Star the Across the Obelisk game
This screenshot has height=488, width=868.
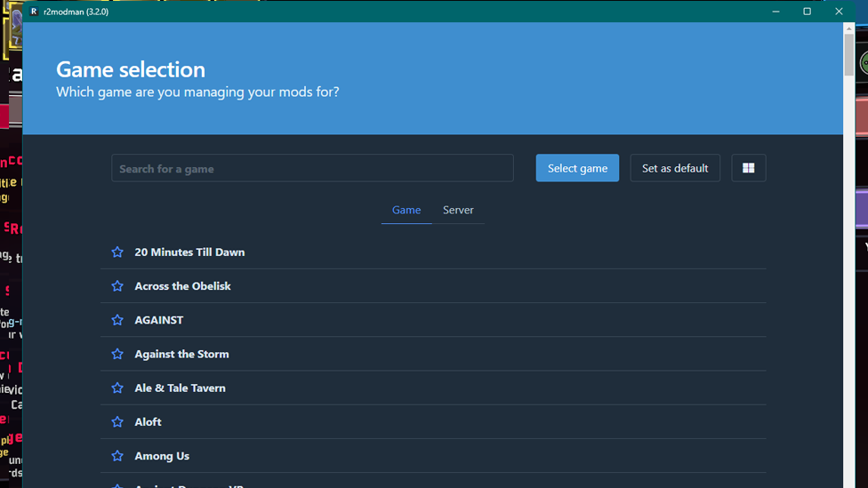[x=117, y=286]
